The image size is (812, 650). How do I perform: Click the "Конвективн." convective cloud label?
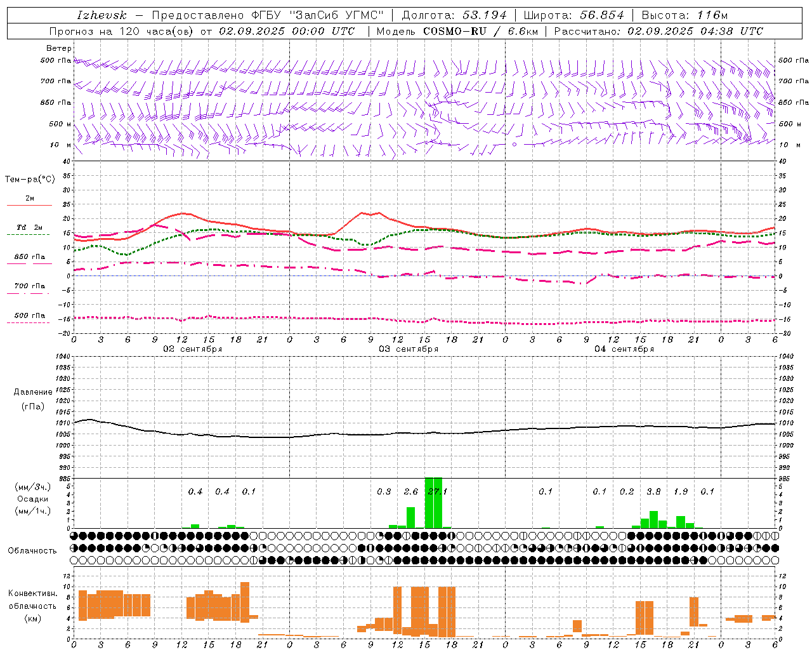(x=33, y=594)
